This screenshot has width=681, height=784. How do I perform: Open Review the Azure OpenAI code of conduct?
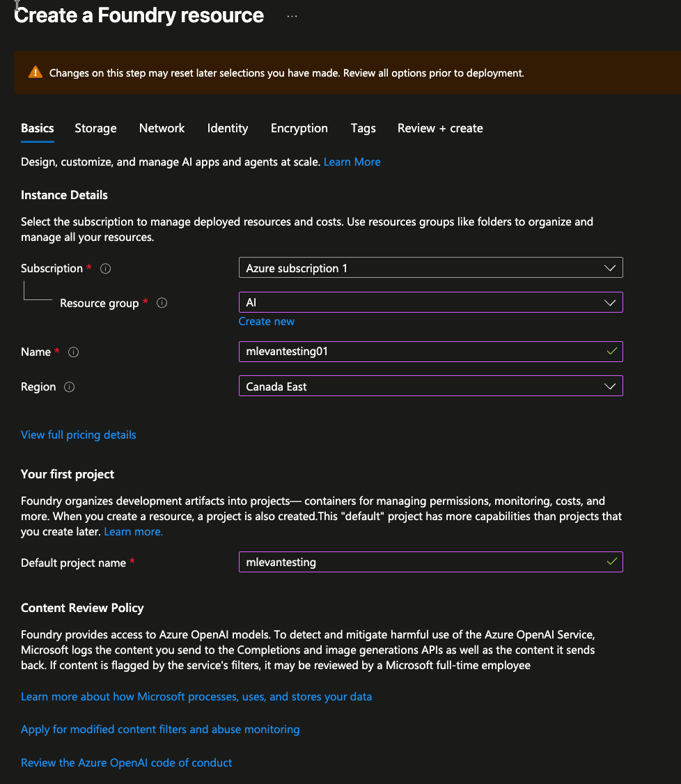tap(127, 763)
